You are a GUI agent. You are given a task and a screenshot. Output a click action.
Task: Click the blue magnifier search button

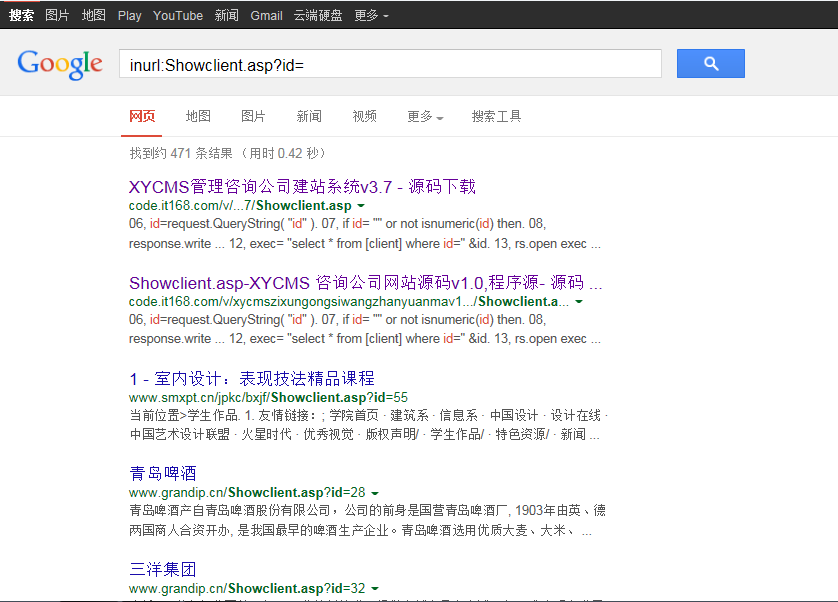click(x=710, y=64)
